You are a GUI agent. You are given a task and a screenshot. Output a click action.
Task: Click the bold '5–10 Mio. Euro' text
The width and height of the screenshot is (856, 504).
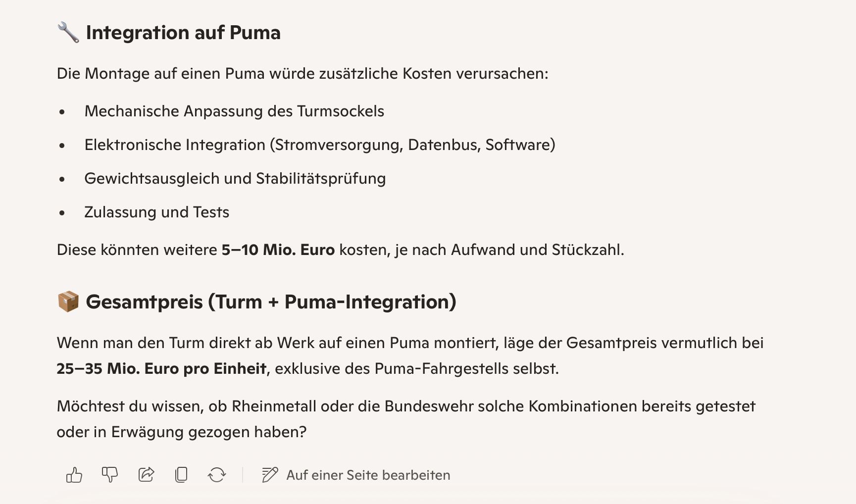(278, 250)
